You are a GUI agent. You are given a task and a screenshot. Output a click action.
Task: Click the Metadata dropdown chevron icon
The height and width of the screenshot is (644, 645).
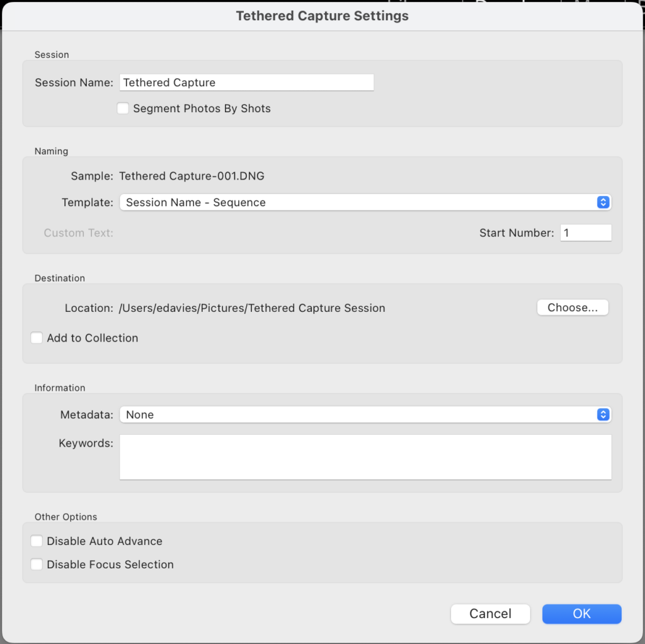pyautogui.click(x=603, y=415)
